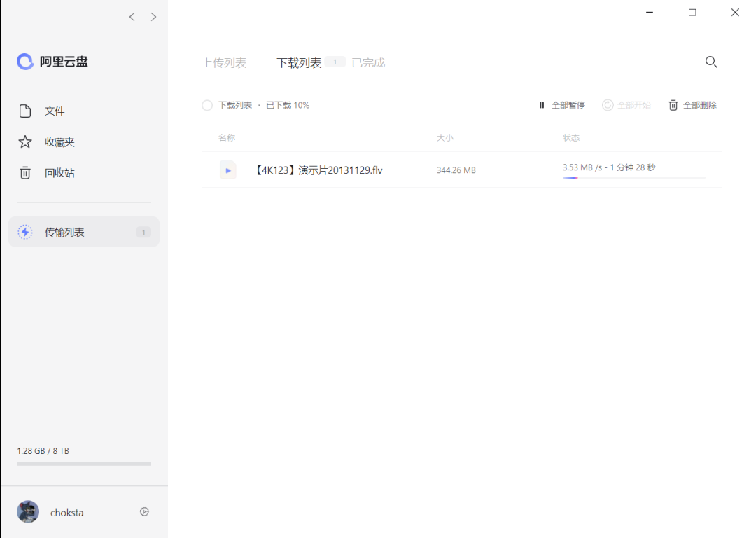Viewport: 756px width, 538px height.
Task: Click the pause all icon beside 全部暂停
Action: [541, 104]
